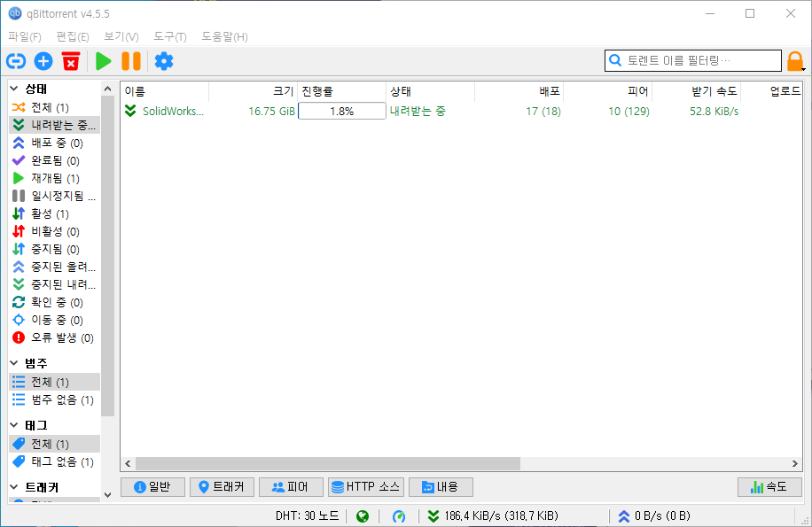Toggle alternative speed limits gauge icon
812x527 pixels.
pyautogui.click(x=399, y=516)
